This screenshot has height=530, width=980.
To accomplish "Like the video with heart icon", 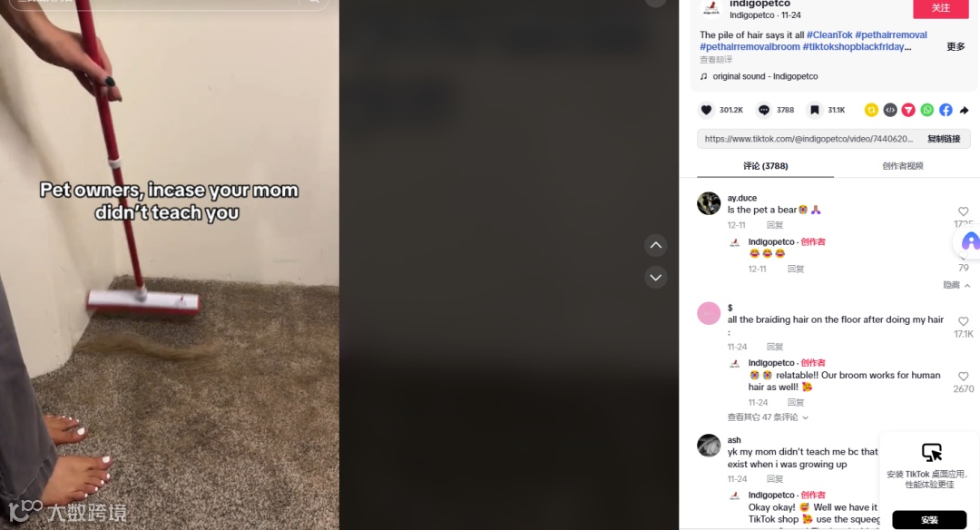I will pyautogui.click(x=706, y=110).
